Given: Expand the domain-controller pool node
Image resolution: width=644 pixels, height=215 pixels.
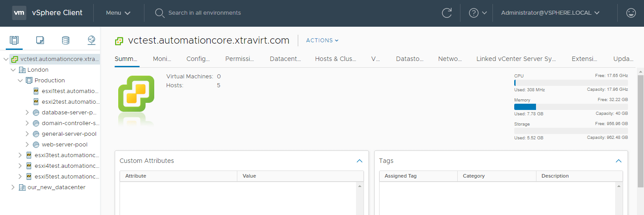Looking at the screenshot, I should [27, 123].
